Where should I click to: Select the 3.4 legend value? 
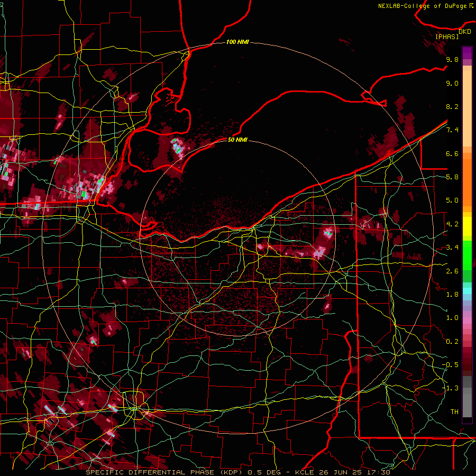(x=452, y=247)
